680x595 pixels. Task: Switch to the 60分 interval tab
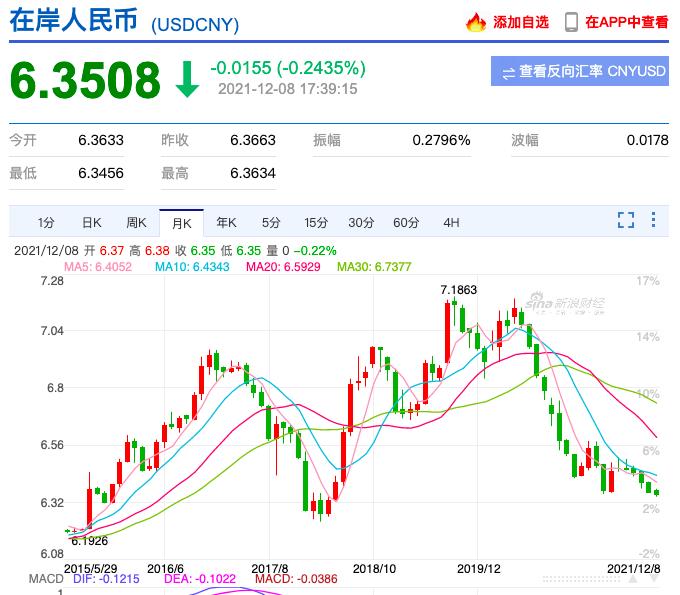pos(406,222)
